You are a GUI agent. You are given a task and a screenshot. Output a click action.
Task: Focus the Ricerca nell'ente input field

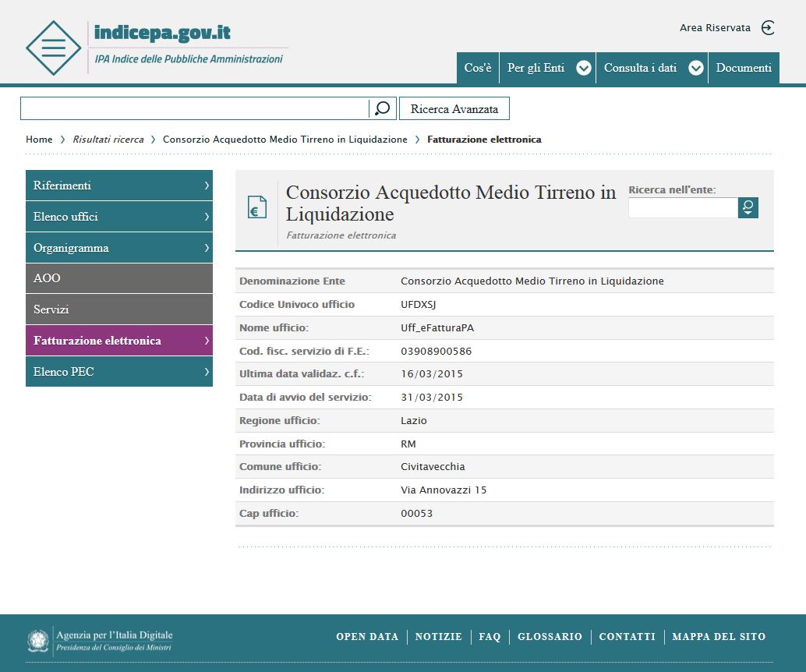pyautogui.click(x=683, y=207)
